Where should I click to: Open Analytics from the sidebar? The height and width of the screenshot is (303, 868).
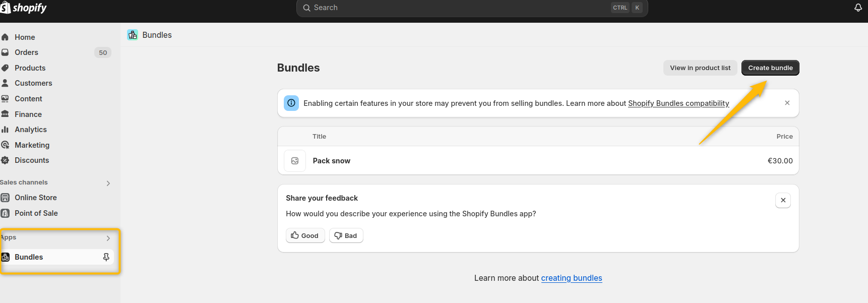point(30,130)
